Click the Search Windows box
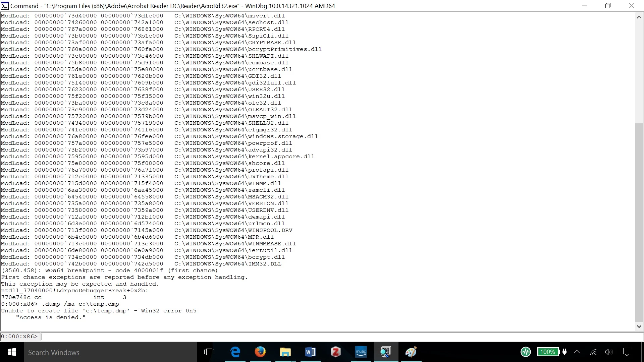Screen dimensions: 644x362 pyautogui.click(x=111, y=352)
